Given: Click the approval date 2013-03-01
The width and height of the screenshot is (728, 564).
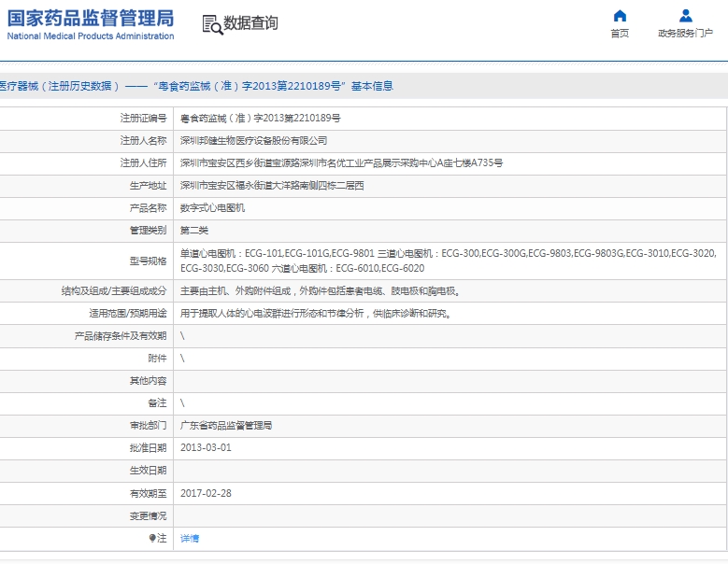Looking at the screenshot, I should 206,448.
